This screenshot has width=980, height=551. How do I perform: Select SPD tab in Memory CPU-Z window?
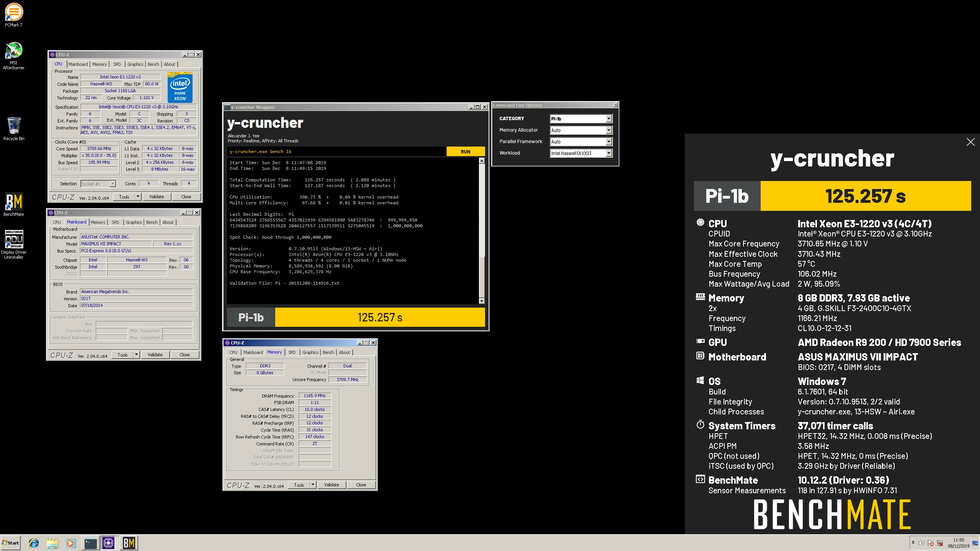292,352
